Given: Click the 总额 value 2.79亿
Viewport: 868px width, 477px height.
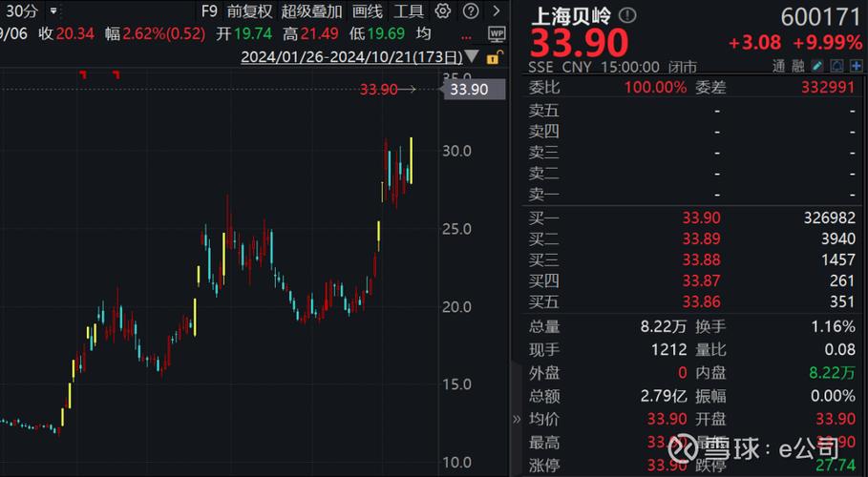Looking at the screenshot, I should (664, 396).
